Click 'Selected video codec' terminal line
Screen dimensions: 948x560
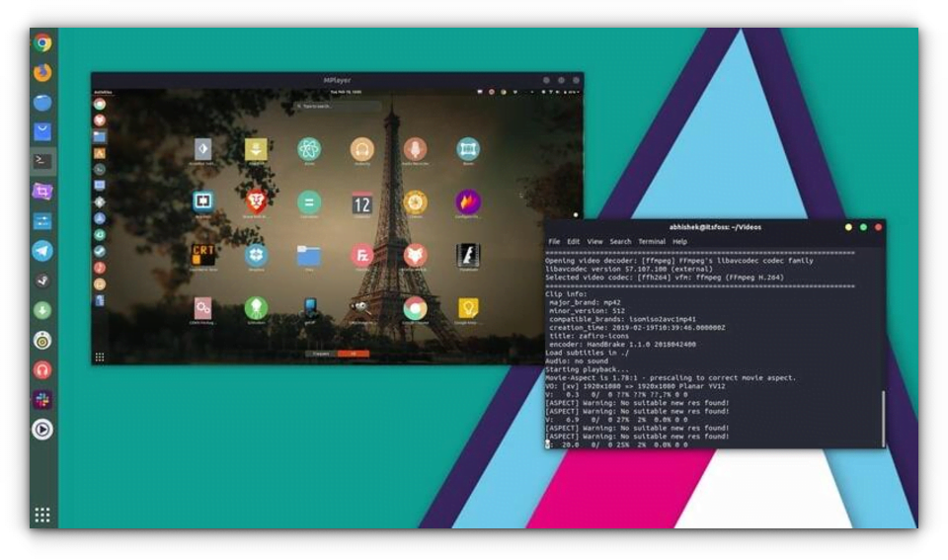coord(665,278)
